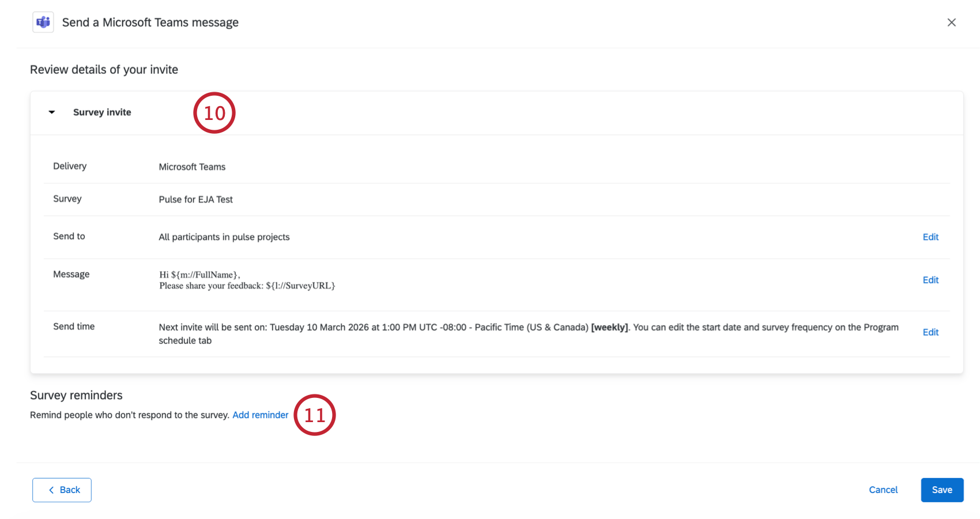Collapse the Survey invite section
980x519 pixels.
coord(52,112)
